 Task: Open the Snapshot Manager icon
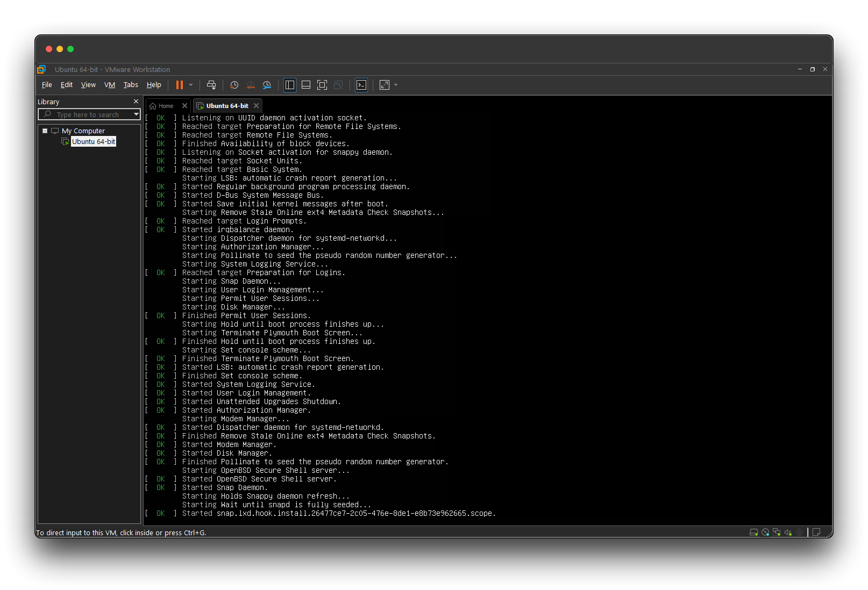pos(267,85)
